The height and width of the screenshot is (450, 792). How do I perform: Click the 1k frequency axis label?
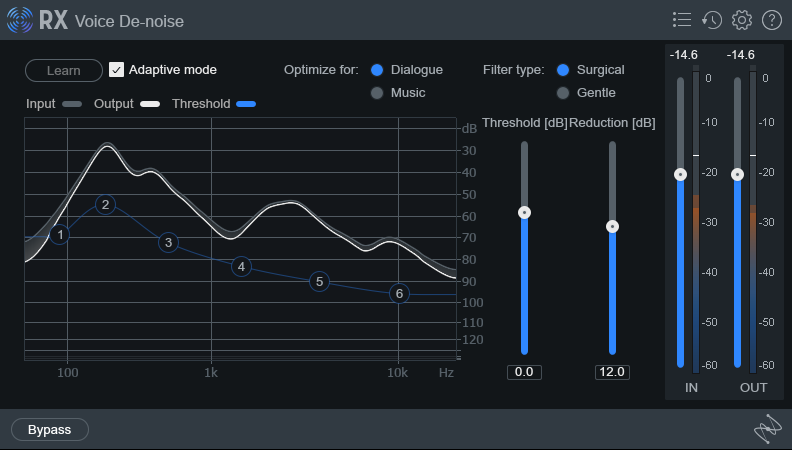(211, 373)
